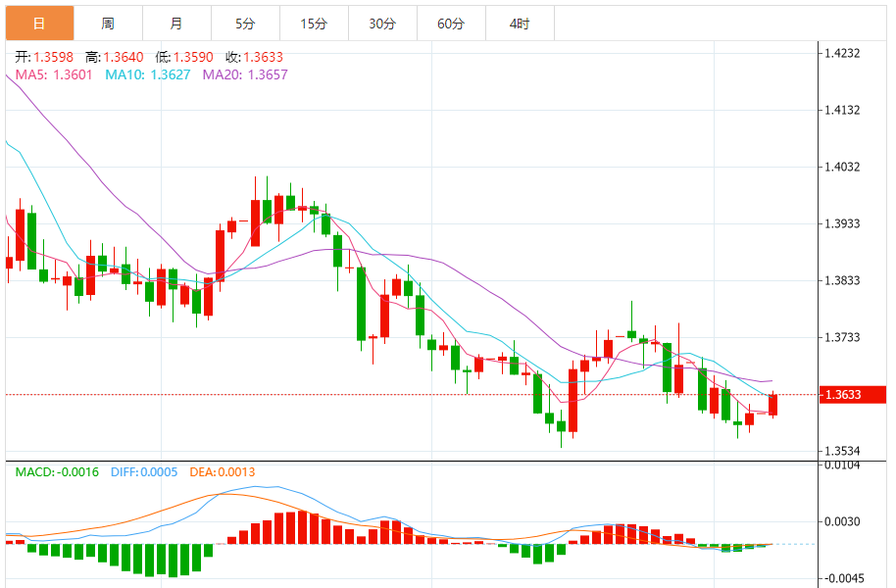Click the 高:1.3640 high price value
Image resolution: width=896 pixels, height=588 pixels.
pos(115,57)
